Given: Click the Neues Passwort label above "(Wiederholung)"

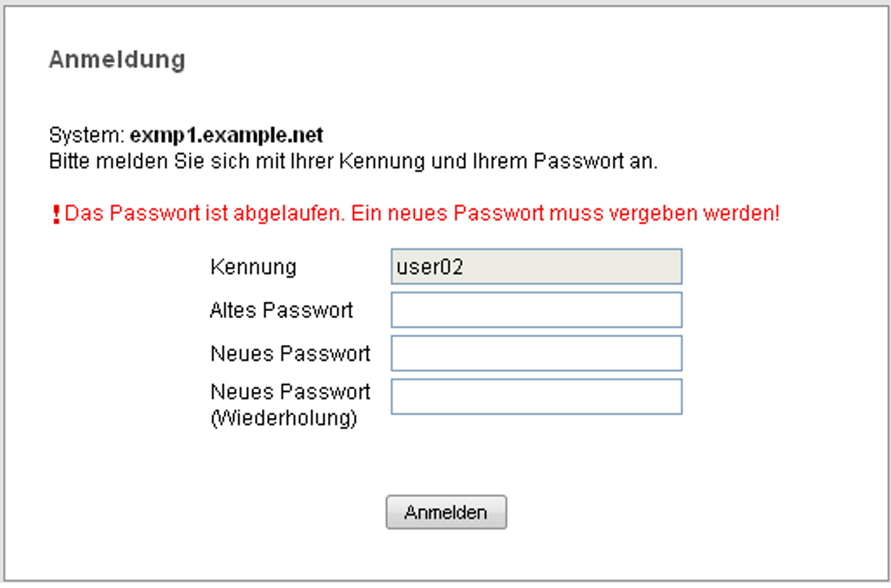Looking at the screenshot, I should coord(290,392).
